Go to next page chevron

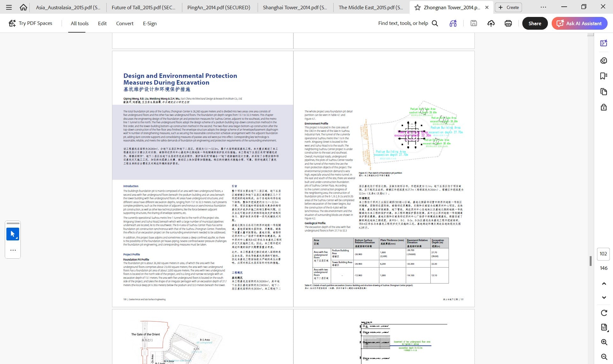pos(604,297)
